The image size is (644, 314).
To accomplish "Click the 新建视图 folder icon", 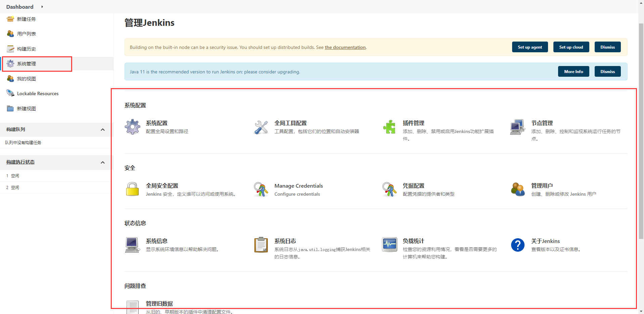I will (10, 109).
